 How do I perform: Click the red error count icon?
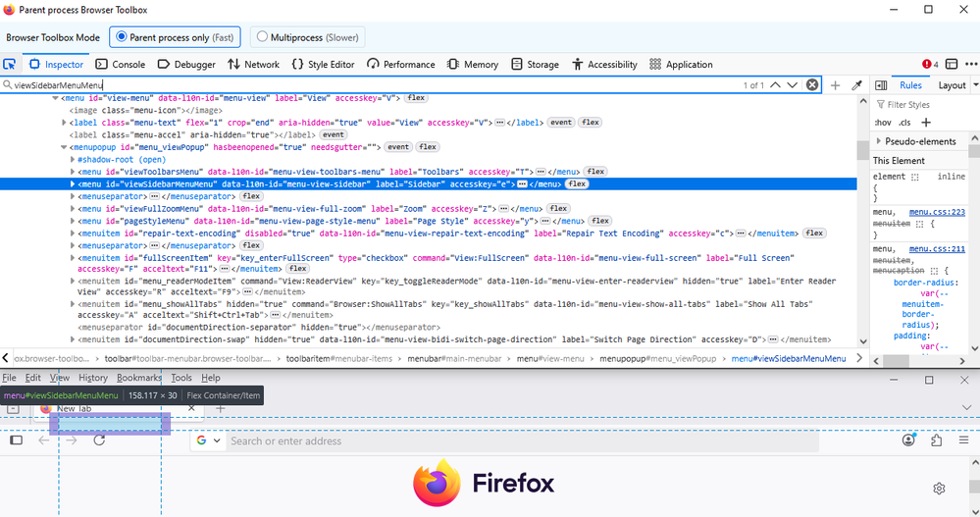(929, 65)
